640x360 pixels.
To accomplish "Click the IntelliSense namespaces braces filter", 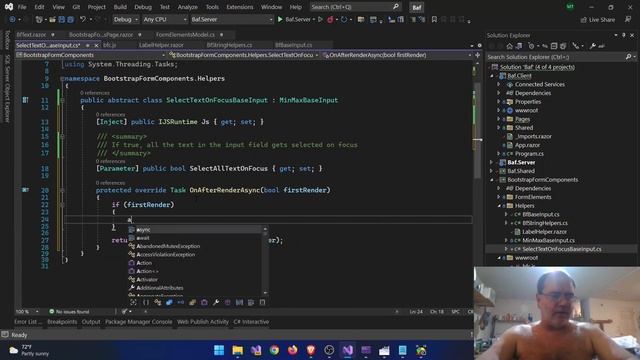I will click(146, 302).
